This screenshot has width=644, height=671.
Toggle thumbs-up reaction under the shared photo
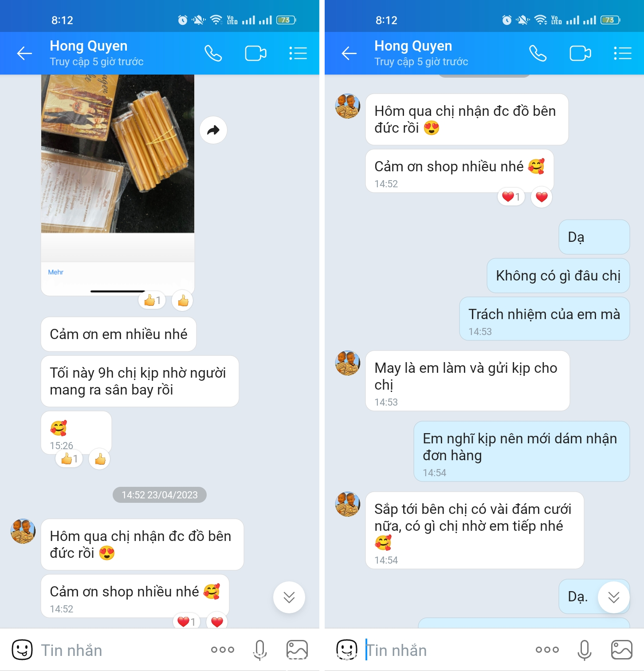[x=183, y=301]
